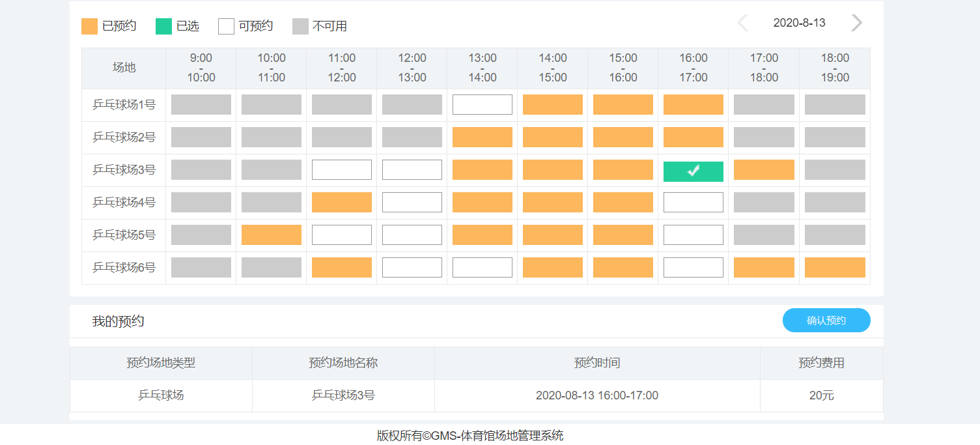
Task: Click booked slot 乒乓球场5号 at 10:00-11:00
Action: click(x=272, y=235)
